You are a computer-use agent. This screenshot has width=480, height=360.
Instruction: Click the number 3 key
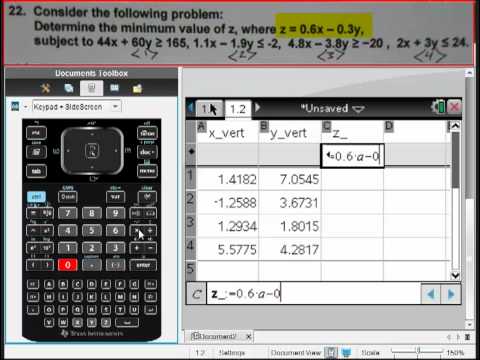[115, 248]
